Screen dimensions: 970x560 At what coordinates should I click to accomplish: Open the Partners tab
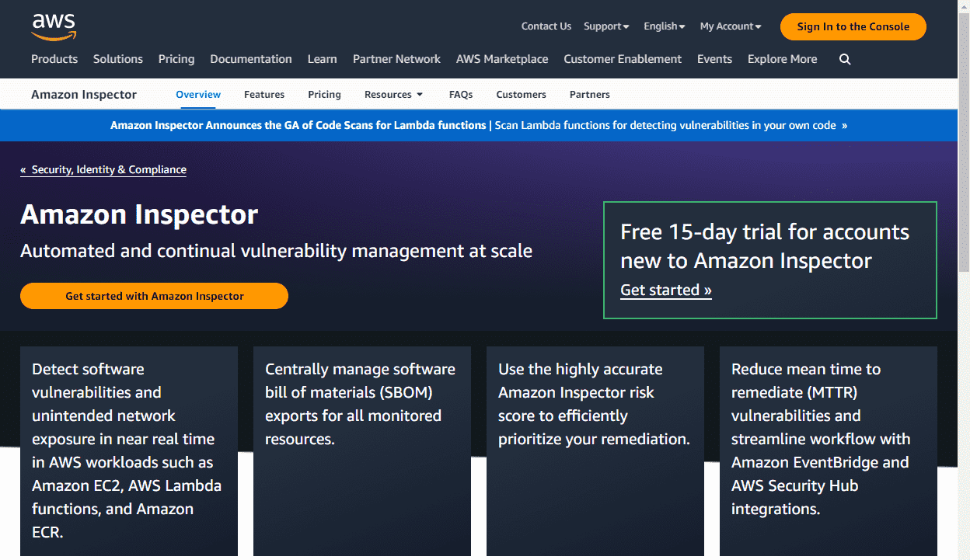589,94
